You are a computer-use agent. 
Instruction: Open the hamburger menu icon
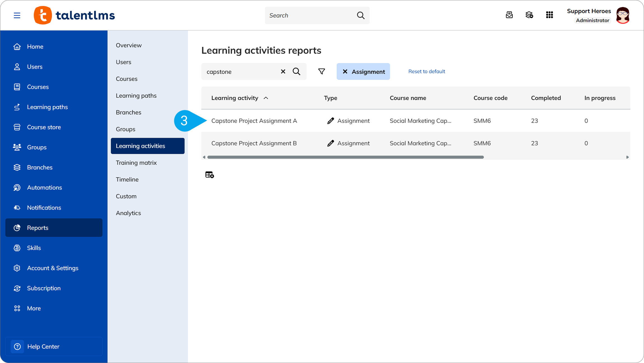[x=17, y=15]
